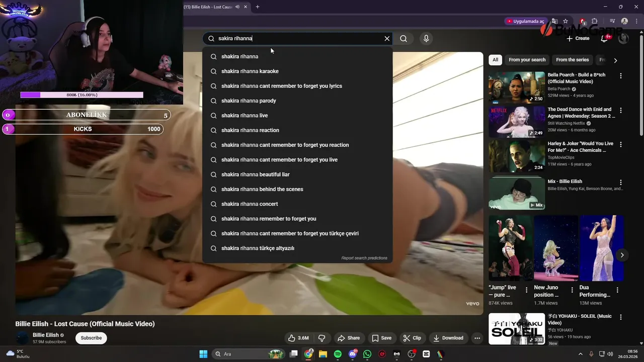Open options for Bella Poarch video
The image size is (644, 362).
coord(621,76)
